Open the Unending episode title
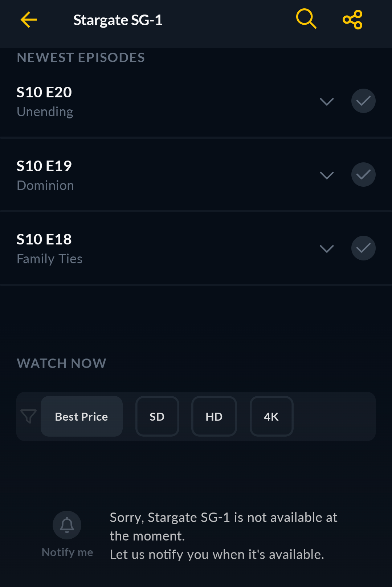This screenshot has height=587, width=392. 45,112
